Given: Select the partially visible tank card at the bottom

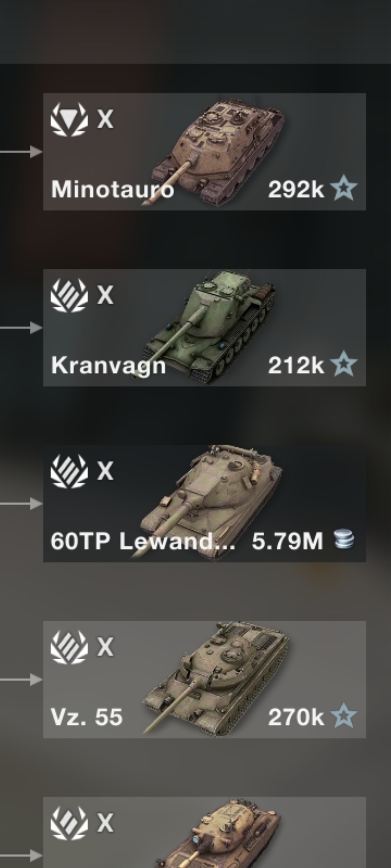Looking at the screenshot, I should point(205,833).
